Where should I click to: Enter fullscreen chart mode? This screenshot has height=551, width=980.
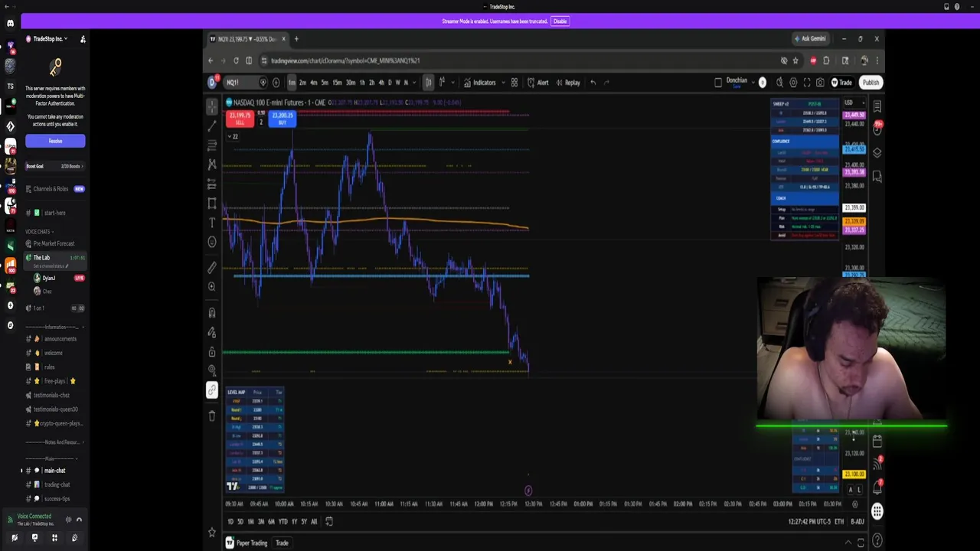807,83
